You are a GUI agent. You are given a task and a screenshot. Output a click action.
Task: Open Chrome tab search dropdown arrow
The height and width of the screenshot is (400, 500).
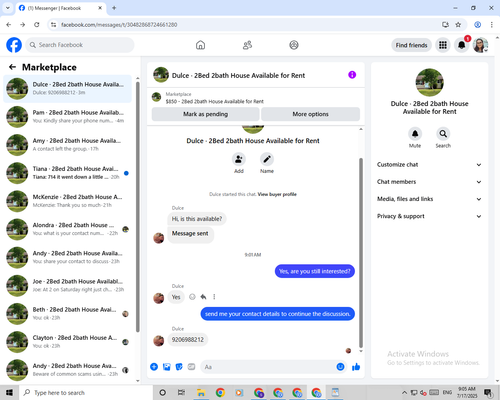point(8,8)
